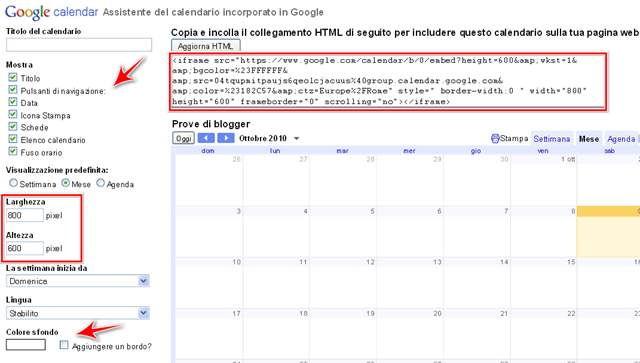
Task: Click the Titolo del calendario field
Action: pos(79,45)
